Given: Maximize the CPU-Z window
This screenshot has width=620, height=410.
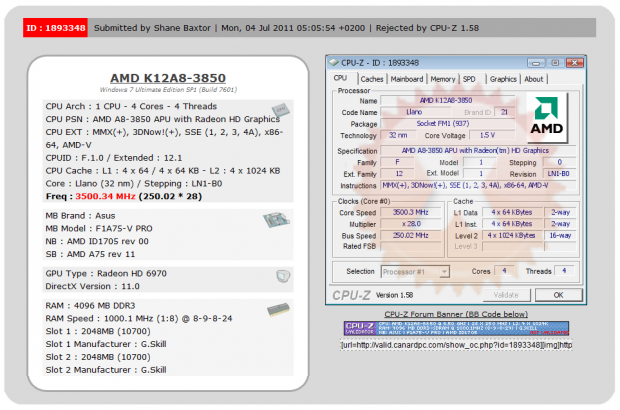Looking at the screenshot, I should (x=555, y=63).
